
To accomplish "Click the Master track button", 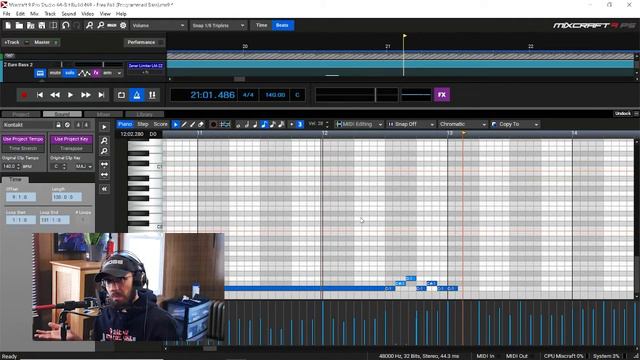I will 42,42.
